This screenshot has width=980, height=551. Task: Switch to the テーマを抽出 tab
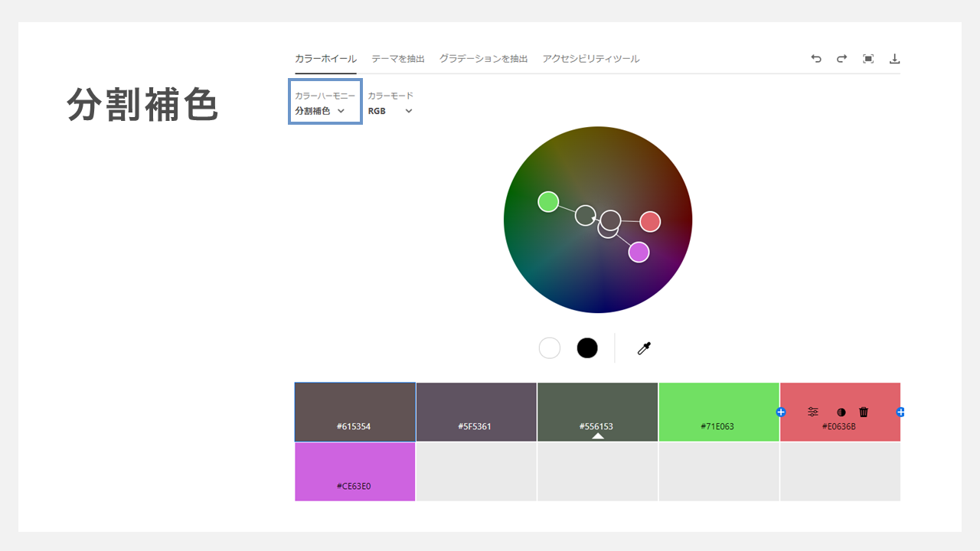[398, 59]
